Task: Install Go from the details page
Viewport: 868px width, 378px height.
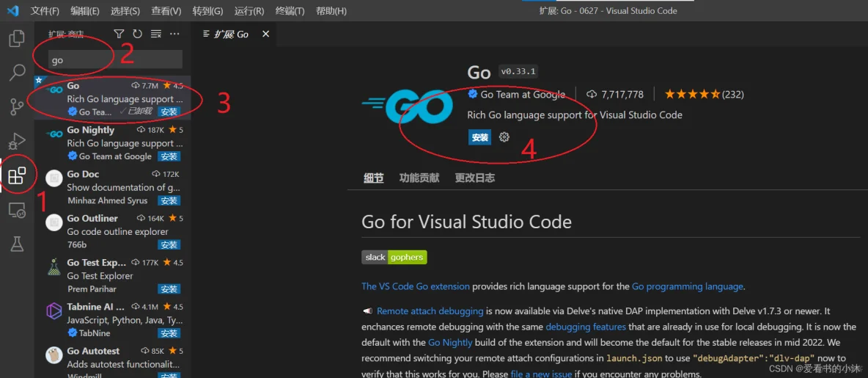Action: [480, 137]
